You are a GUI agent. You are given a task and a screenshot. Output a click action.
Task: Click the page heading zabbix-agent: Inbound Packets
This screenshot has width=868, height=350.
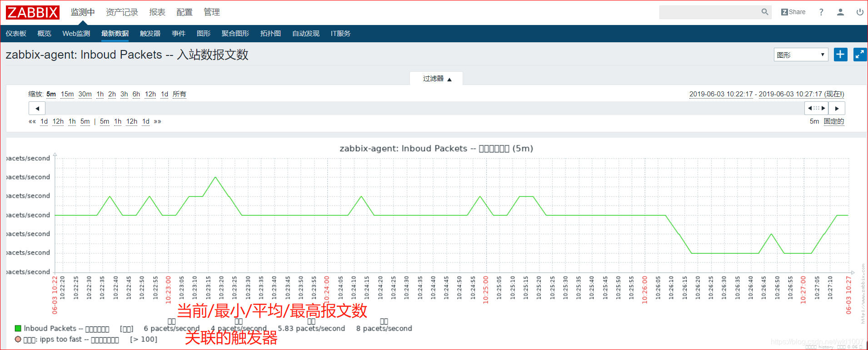point(127,55)
